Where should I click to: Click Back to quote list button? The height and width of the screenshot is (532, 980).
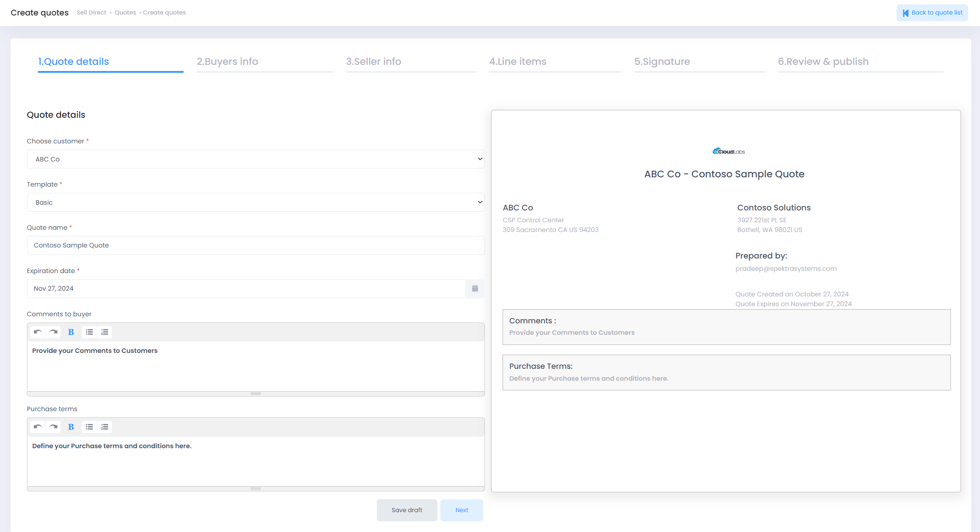tap(932, 13)
